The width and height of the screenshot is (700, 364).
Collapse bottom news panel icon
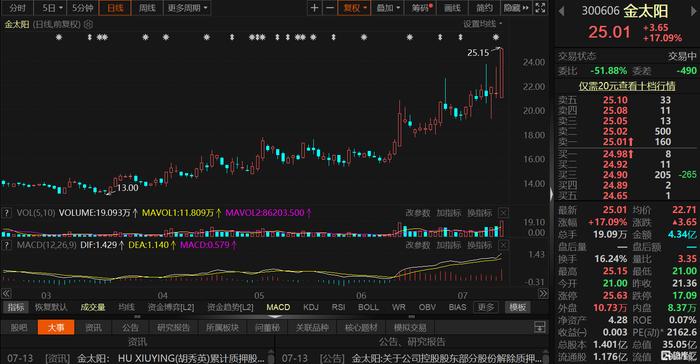[540, 327]
